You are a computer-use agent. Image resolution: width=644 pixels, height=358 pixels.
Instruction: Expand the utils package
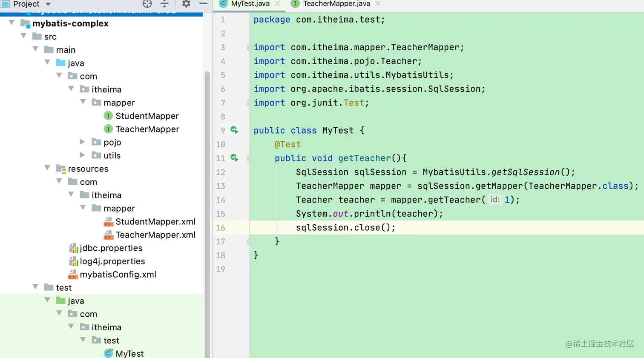pos(83,155)
